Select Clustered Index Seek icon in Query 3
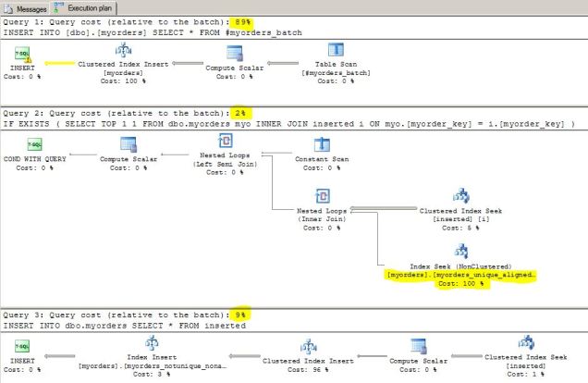588x383 pixels. (526, 343)
